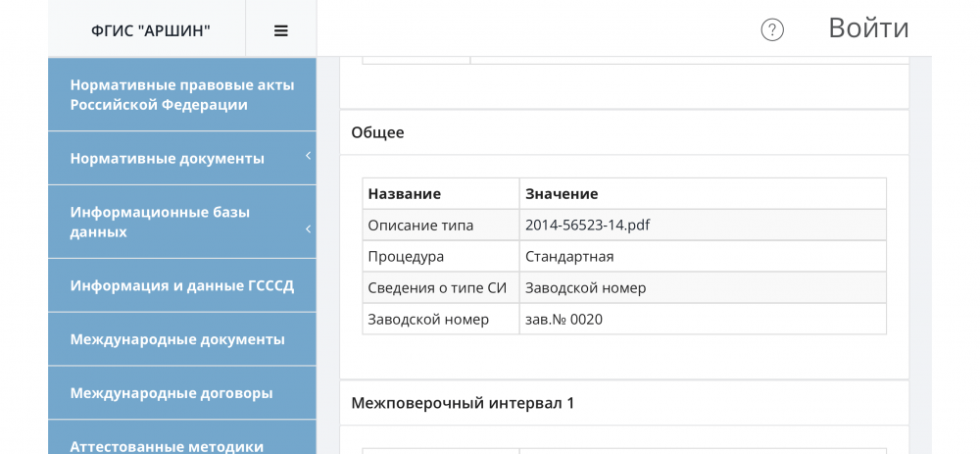This screenshot has height=454, width=980.
Task: Open Аттестованные методики menu item
Action: pyautogui.click(x=182, y=437)
